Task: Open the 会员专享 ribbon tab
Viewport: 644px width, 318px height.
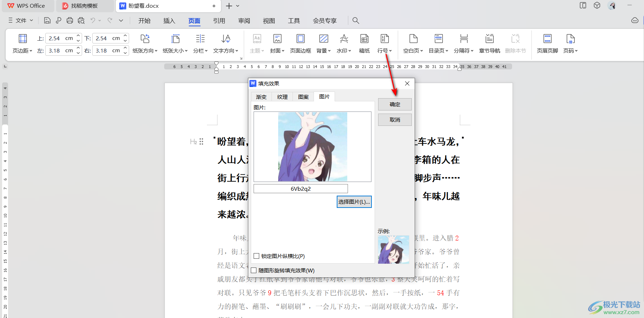Action: (x=325, y=21)
